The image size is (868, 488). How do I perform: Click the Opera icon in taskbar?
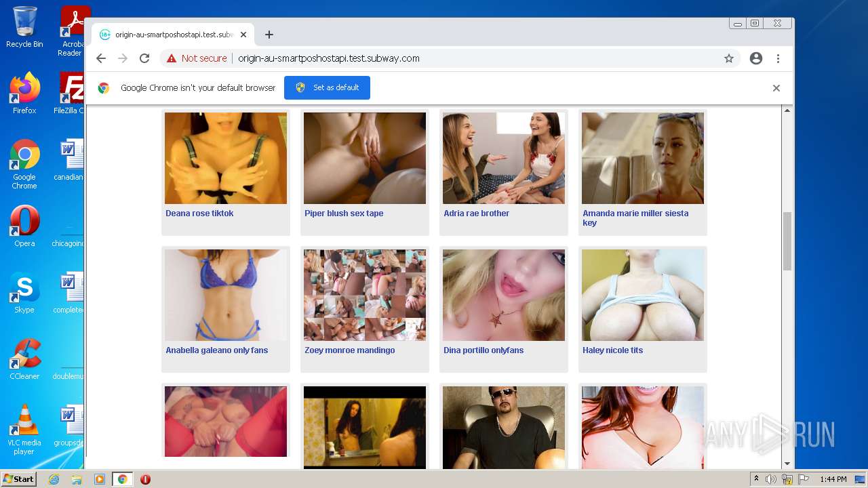145,479
